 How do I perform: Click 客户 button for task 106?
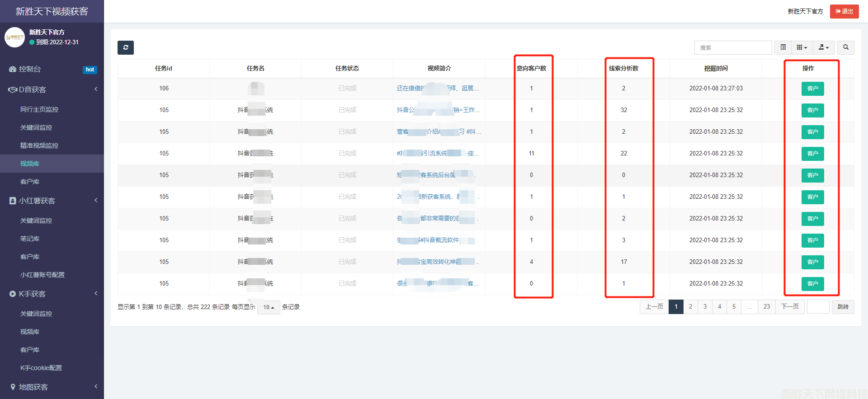[812, 89]
